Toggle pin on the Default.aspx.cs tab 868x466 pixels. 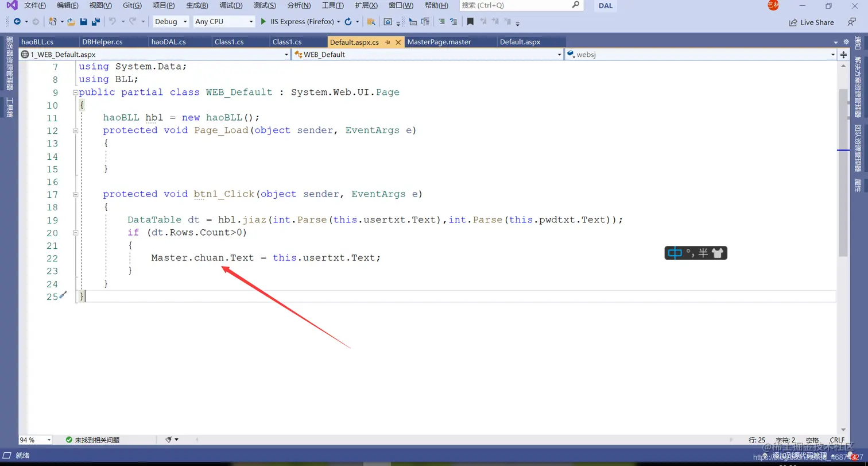coord(387,42)
